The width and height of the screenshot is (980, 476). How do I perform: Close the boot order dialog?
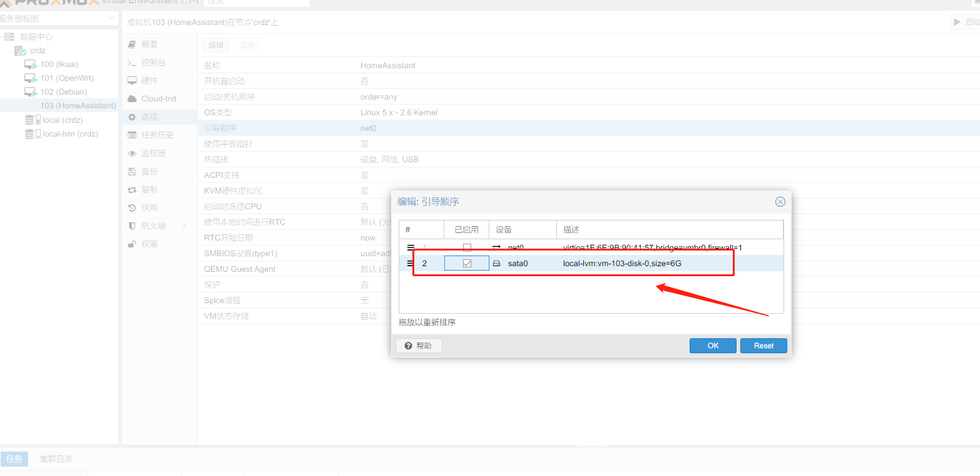click(780, 202)
